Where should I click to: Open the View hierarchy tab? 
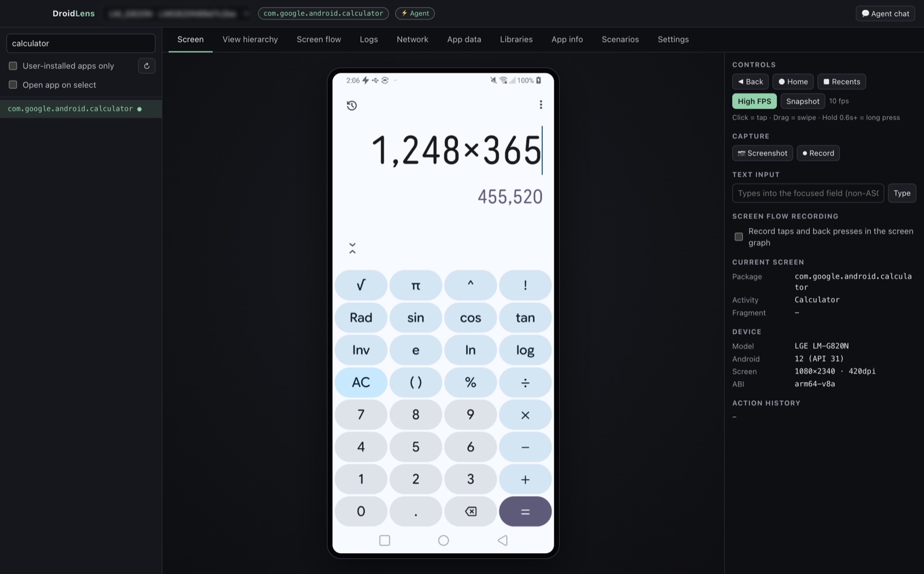[250, 39]
